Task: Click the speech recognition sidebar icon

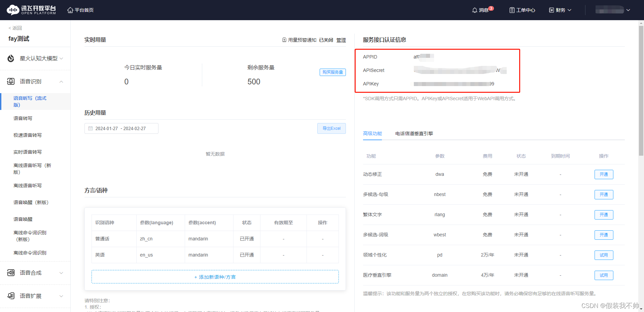Action: click(11, 81)
